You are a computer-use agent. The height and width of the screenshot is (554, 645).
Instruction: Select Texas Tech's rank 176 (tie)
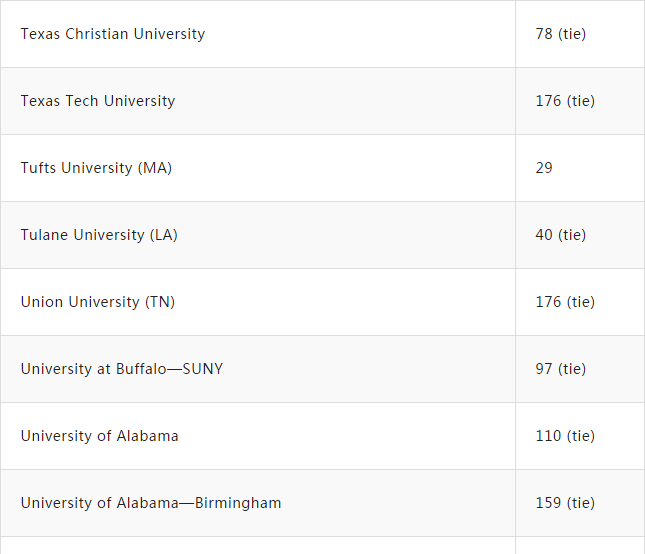point(565,101)
